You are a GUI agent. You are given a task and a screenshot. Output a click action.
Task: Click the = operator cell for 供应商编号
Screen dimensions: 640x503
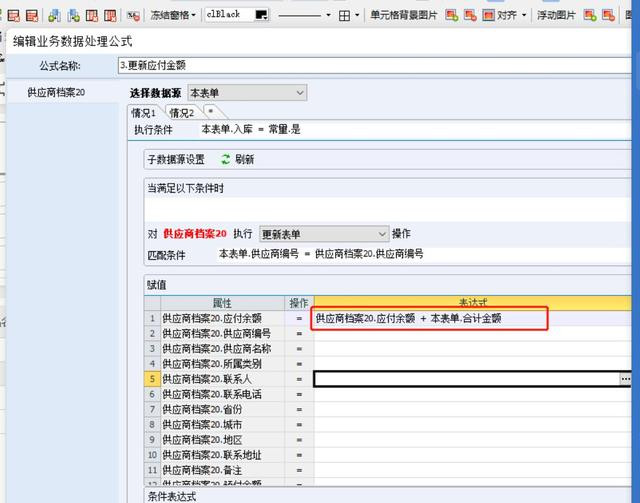299,334
